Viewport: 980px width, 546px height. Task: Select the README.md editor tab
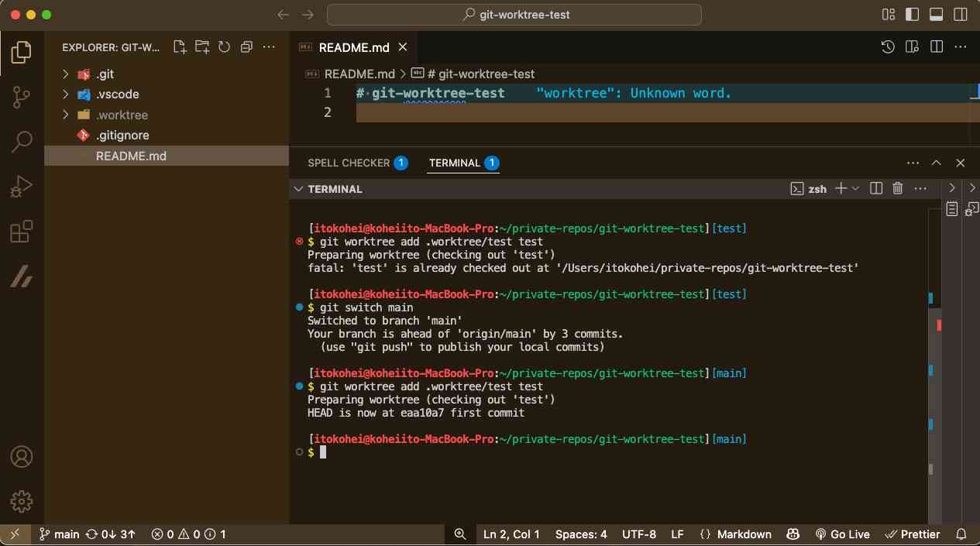coord(353,47)
